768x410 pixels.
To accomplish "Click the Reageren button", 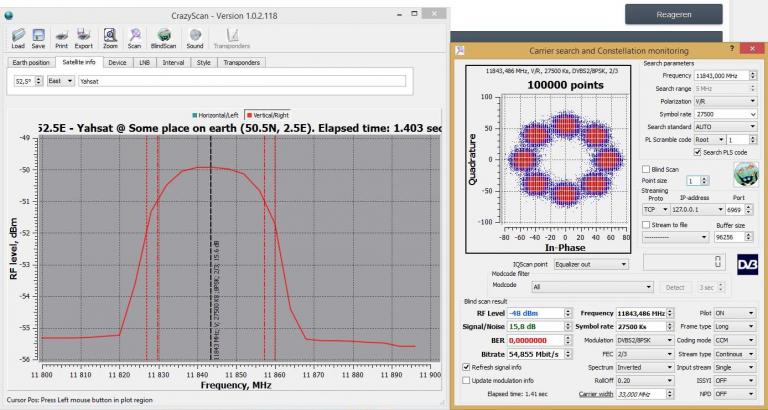I will pos(673,14).
